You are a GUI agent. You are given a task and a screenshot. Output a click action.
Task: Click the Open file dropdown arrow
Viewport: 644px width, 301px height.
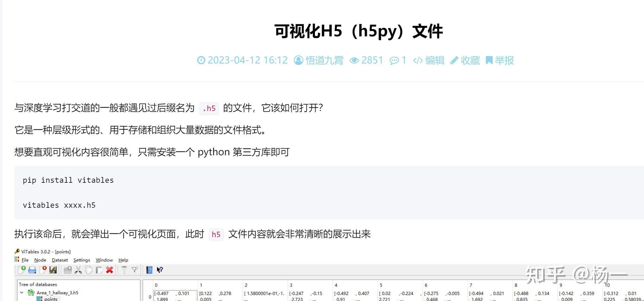click(35, 273)
